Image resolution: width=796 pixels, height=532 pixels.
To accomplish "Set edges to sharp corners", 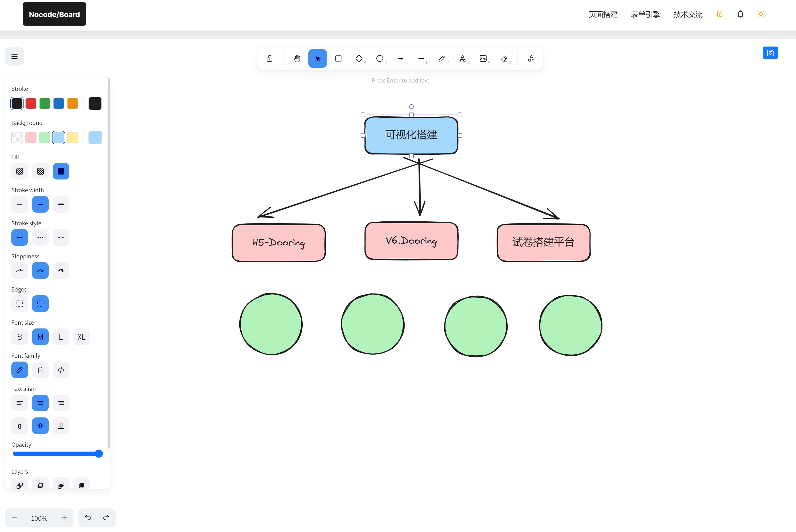I will [20, 304].
